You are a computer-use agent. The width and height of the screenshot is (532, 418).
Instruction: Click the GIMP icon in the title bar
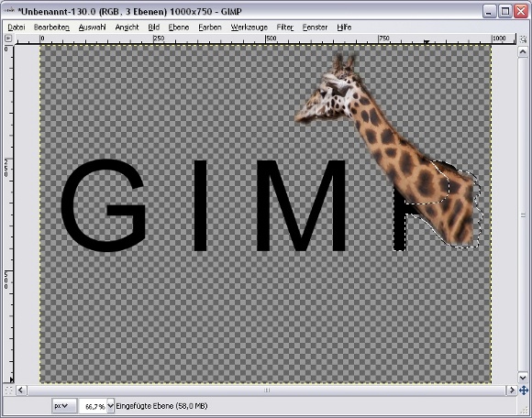(x=9, y=11)
